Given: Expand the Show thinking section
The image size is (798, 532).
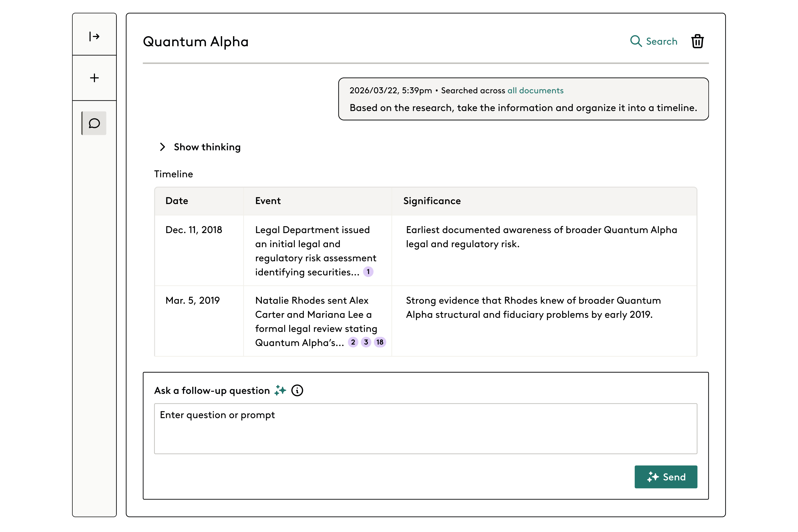Looking at the screenshot, I should (207, 147).
